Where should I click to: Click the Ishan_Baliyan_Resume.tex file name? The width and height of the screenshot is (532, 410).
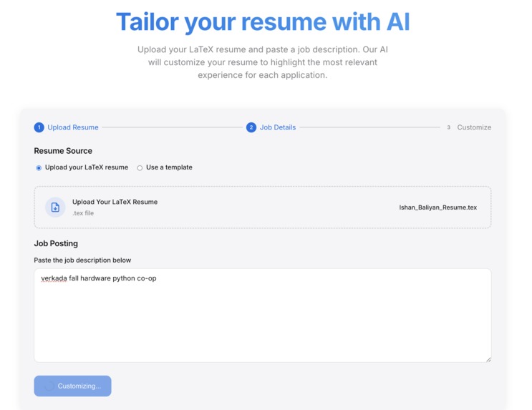437,208
